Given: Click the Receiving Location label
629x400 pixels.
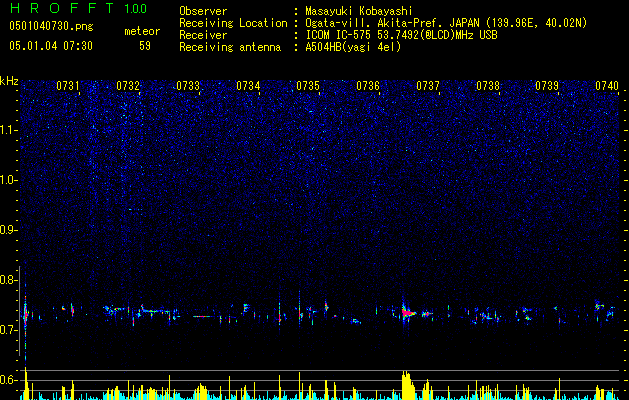Looking at the screenshot, I should pos(233,23).
